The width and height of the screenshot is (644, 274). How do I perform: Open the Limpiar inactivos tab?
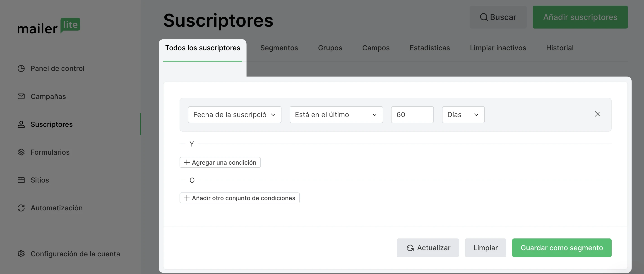[498, 48]
